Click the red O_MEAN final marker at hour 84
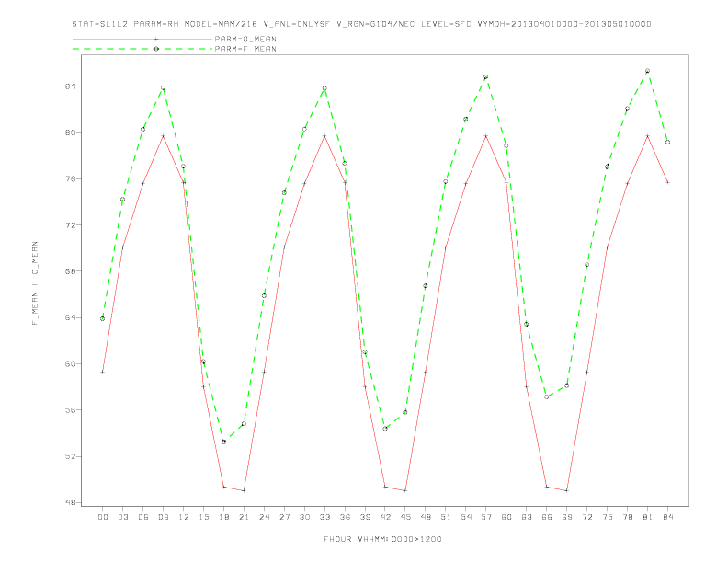The image size is (728, 563). click(667, 182)
